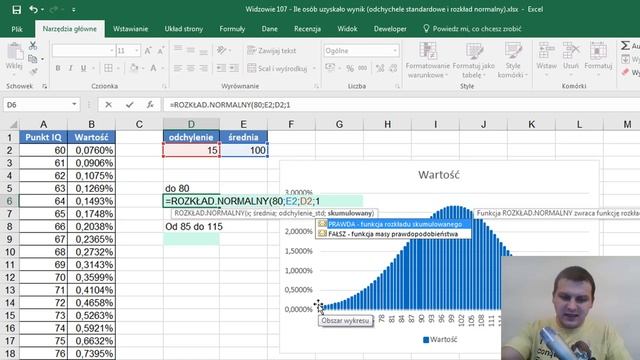Viewport: 640px width, 360px height.
Task: Switch to the Recenzja tab
Action: tap(307, 29)
